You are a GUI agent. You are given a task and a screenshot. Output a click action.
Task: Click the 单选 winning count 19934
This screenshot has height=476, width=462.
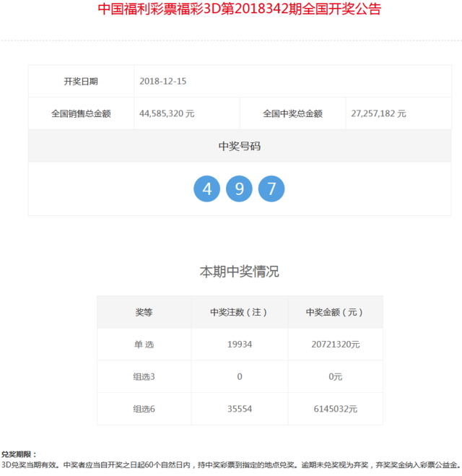(x=240, y=345)
